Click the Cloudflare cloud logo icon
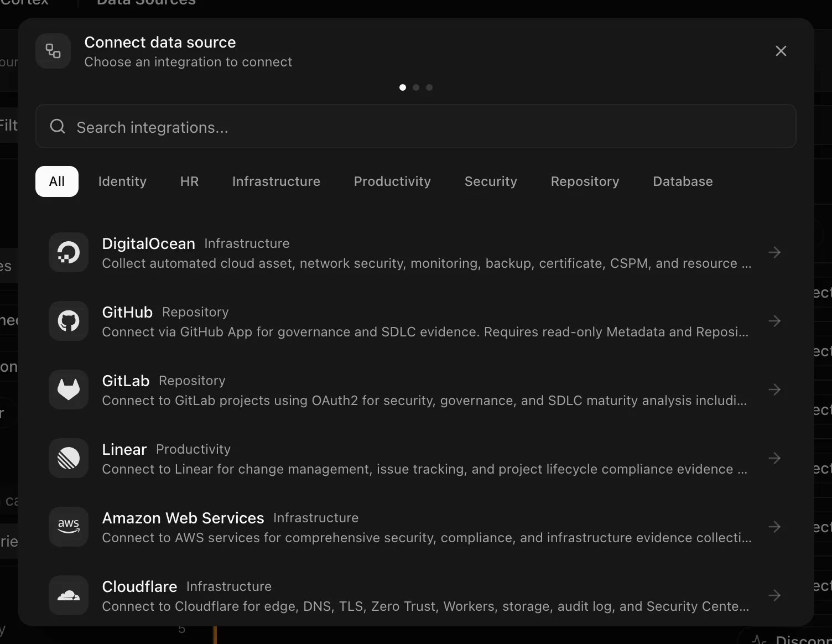 69,595
